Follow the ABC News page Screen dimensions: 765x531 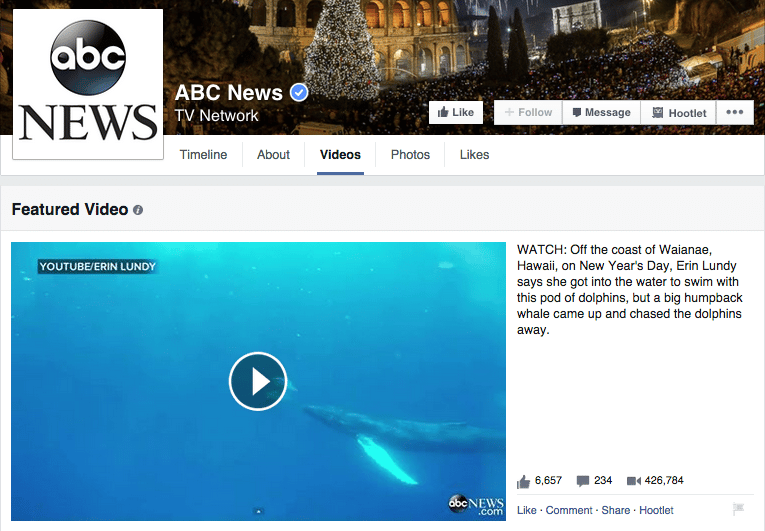528,112
